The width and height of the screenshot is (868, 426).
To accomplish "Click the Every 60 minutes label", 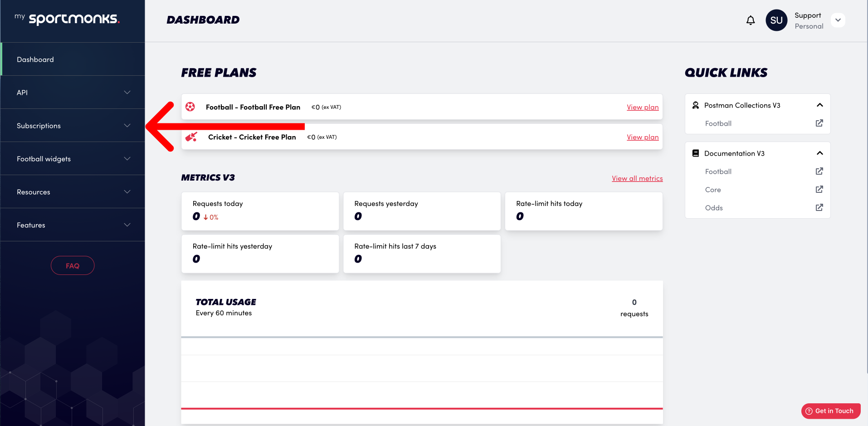I will 224,313.
